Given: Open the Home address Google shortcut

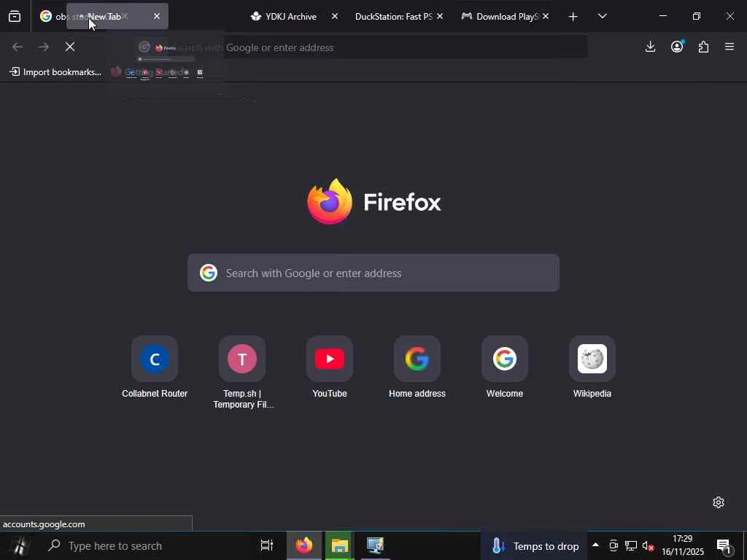Looking at the screenshot, I should point(417,367).
